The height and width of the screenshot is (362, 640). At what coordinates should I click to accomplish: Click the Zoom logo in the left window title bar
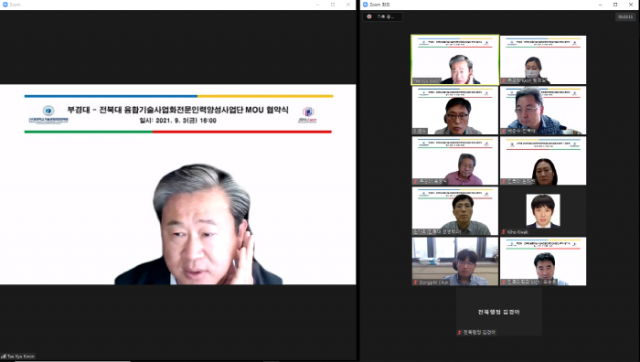coord(5,4)
